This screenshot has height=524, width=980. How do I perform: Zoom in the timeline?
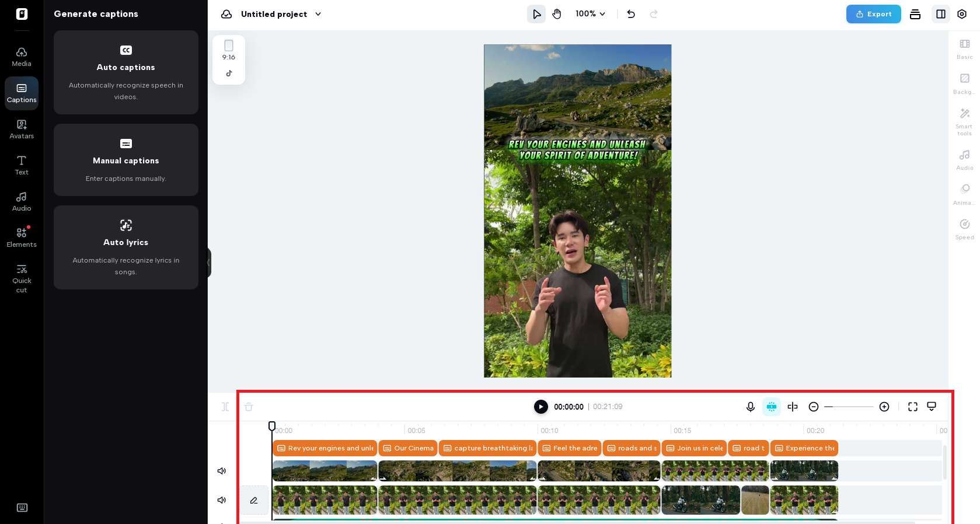(x=884, y=407)
